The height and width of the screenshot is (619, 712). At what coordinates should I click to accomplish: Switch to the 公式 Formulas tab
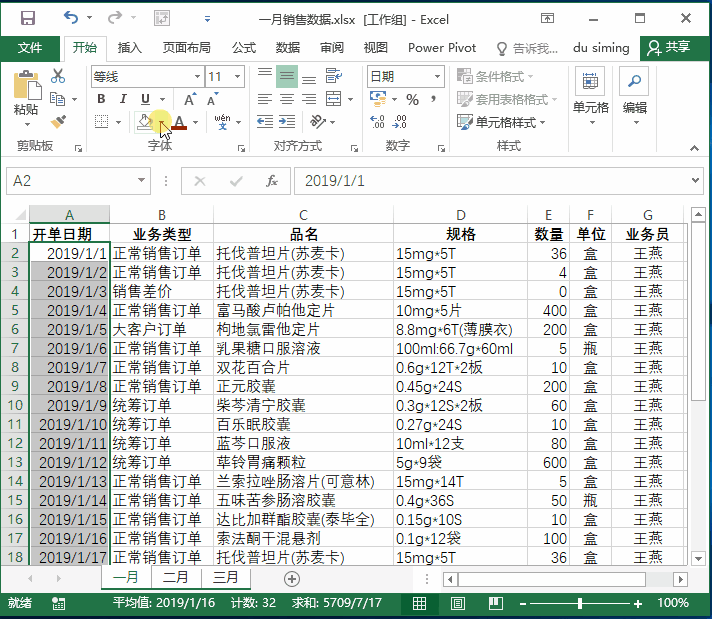(x=244, y=48)
